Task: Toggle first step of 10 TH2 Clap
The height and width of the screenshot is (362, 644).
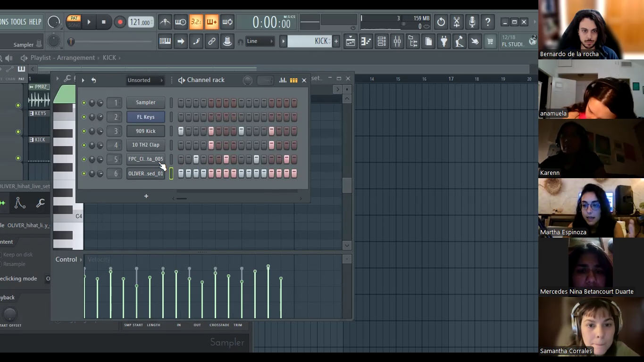Action: (181, 145)
